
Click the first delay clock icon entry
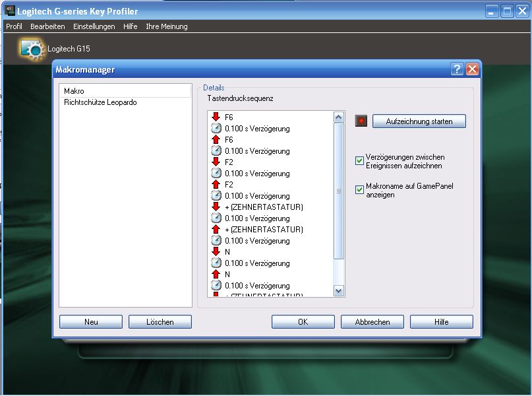(216, 129)
